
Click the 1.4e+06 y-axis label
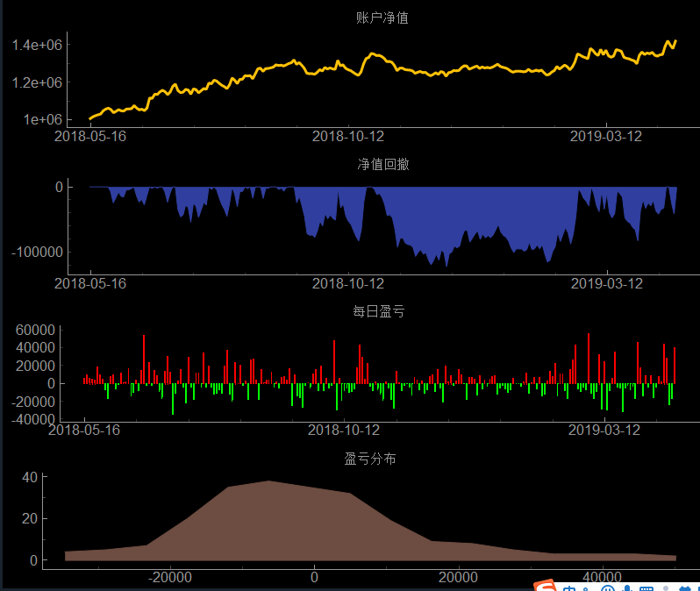(37, 45)
